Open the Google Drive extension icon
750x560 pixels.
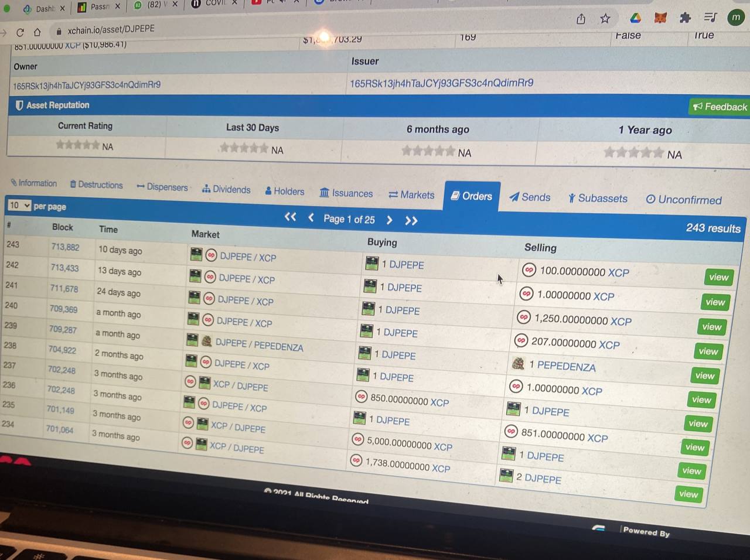pos(636,18)
